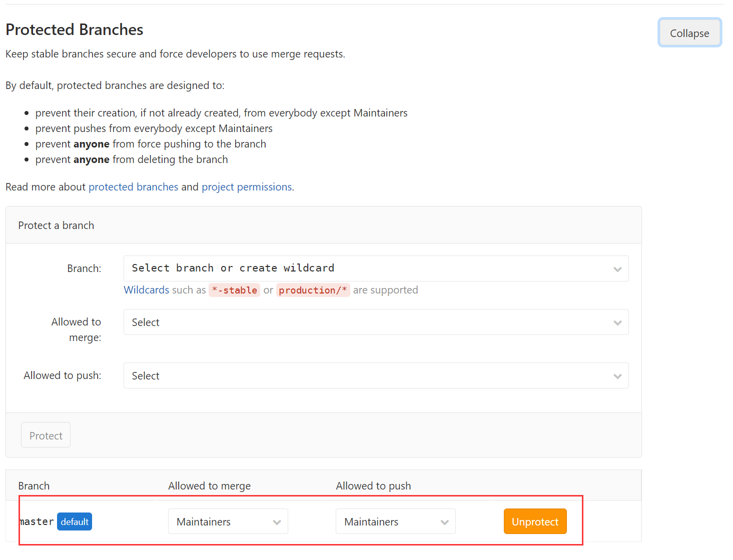Click the blue default badge

75,521
